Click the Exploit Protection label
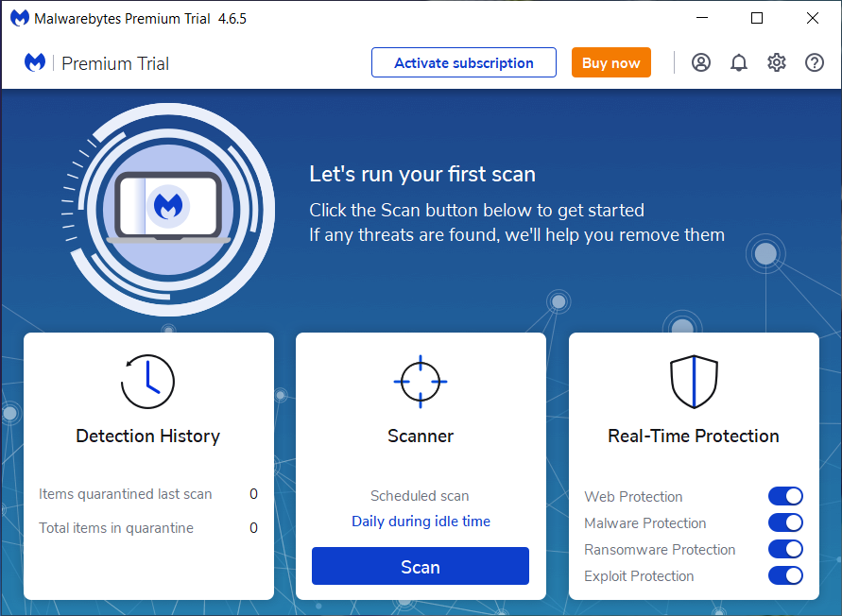This screenshot has width=842, height=616. click(x=639, y=575)
